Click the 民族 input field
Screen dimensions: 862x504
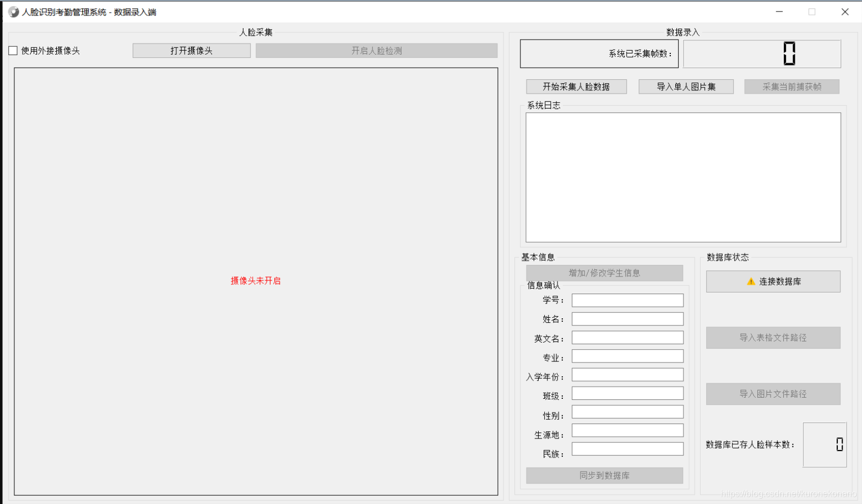[627, 449]
